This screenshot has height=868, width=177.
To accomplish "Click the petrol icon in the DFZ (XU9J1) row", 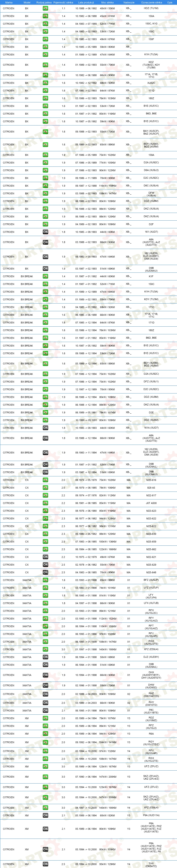I will 45,382.
